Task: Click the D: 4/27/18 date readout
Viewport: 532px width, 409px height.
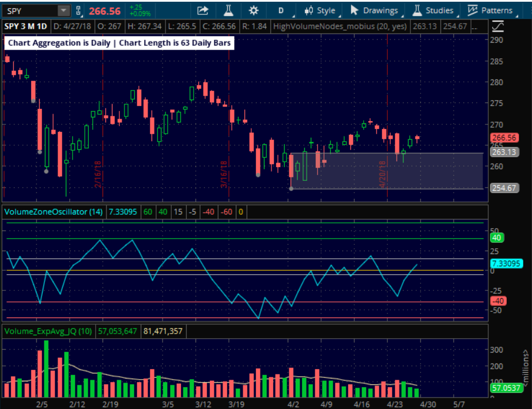Action: tap(72, 26)
